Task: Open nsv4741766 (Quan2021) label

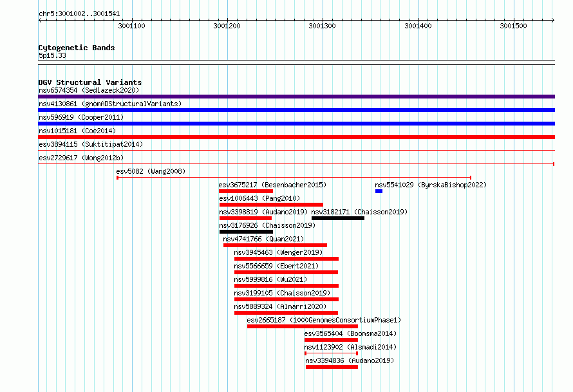Action: pos(263,239)
